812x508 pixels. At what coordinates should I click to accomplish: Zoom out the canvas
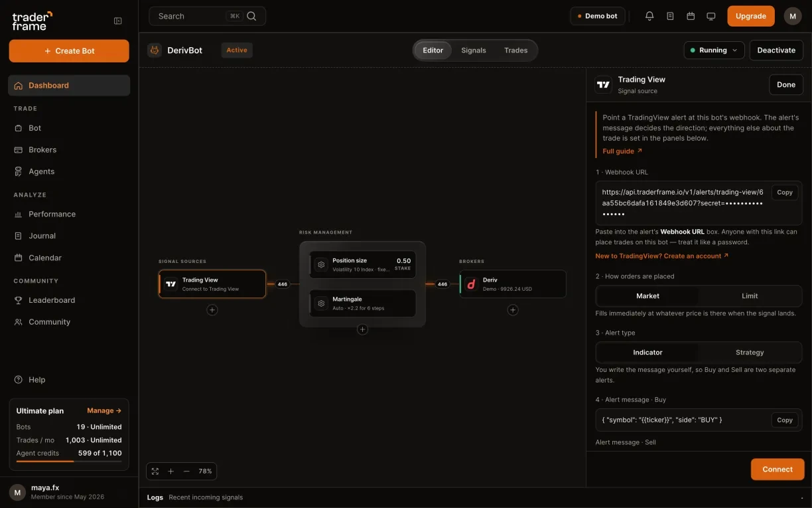tap(186, 471)
